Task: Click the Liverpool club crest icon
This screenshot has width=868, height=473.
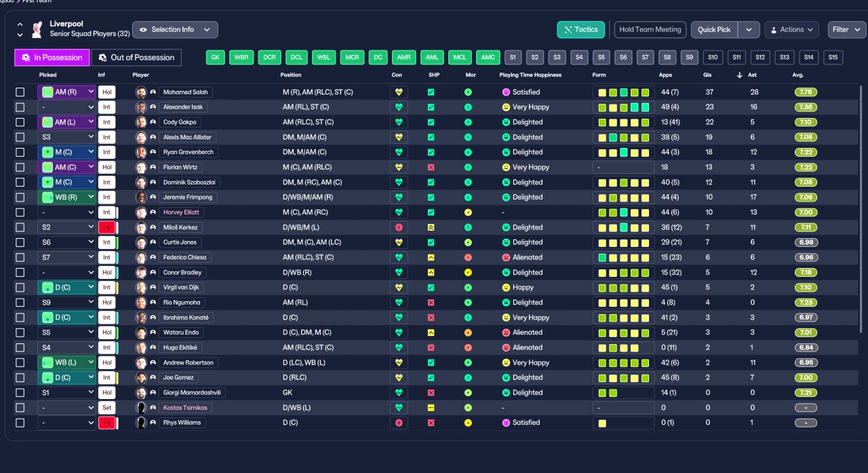Action: 37,29
